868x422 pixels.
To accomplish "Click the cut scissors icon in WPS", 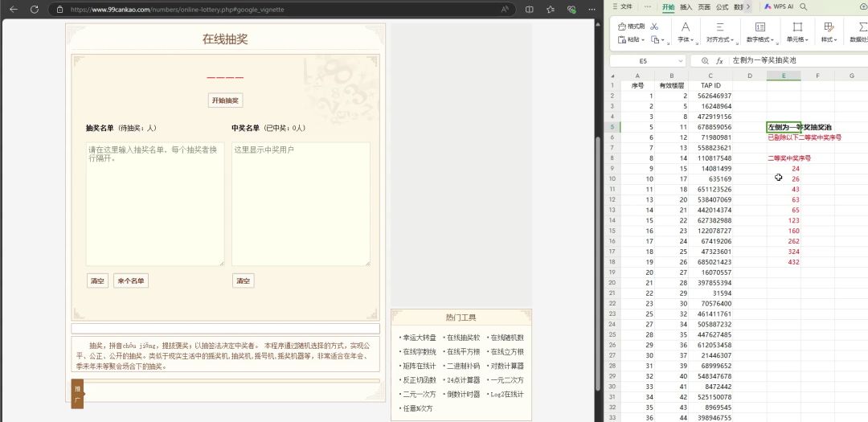I will click(x=654, y=27).
